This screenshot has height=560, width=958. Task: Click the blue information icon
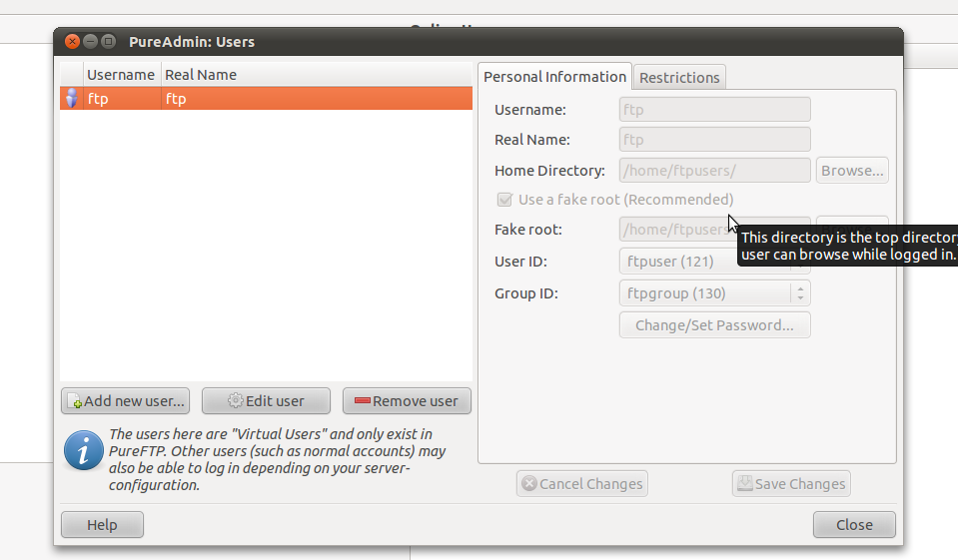pyautogui.click(x=84, y=450)
